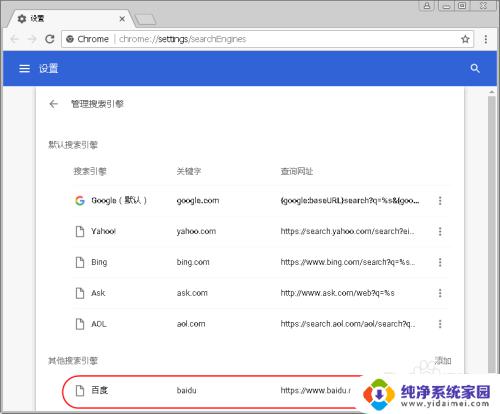Open more actions for Ask row
500x414 pixels.
coord(440,293)
